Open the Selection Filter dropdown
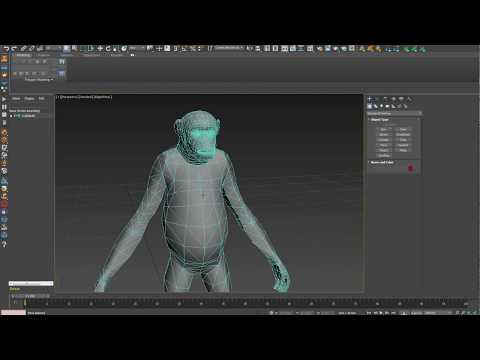The image size is (480, 360). pyautogui.click(x=54, y=49)
